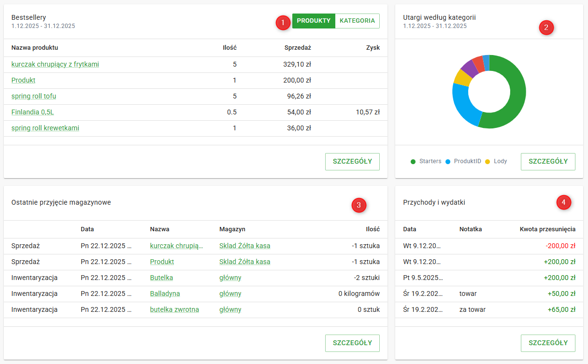Open the butelka zwrotna item link

click(x=174, y=309)
